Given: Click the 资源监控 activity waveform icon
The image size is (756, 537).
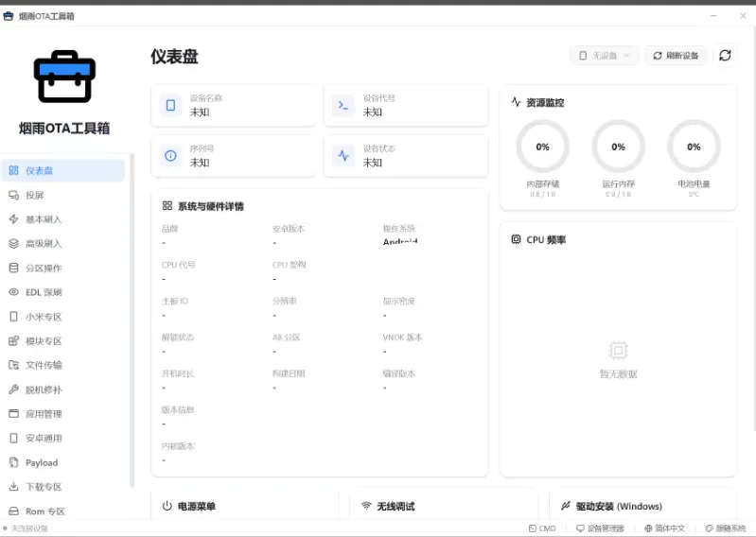Looking at the screenshot, I should (x=516, y=102).
